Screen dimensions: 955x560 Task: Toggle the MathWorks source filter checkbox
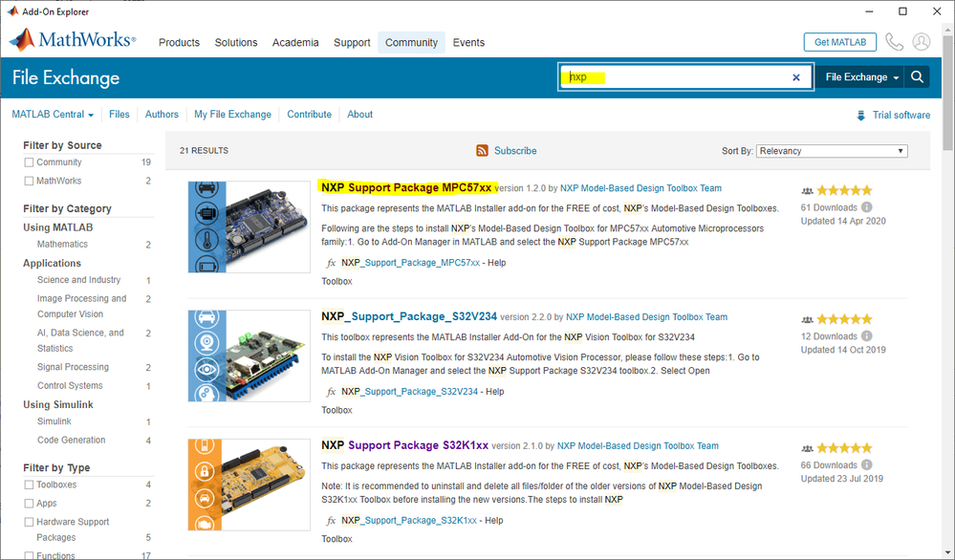coord(29,181)
